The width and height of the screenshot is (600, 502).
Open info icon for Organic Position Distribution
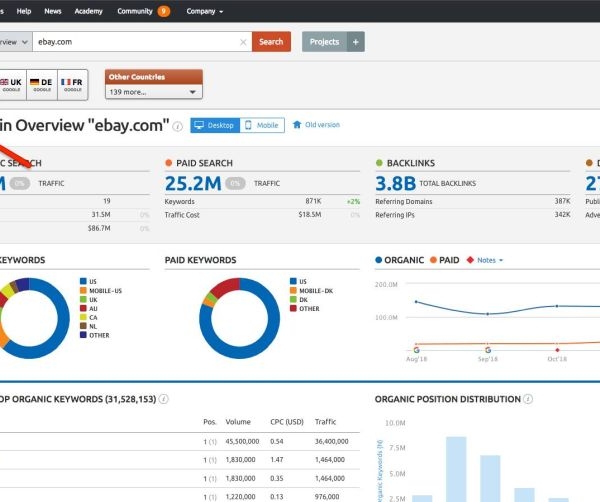(x=527, y=399)
